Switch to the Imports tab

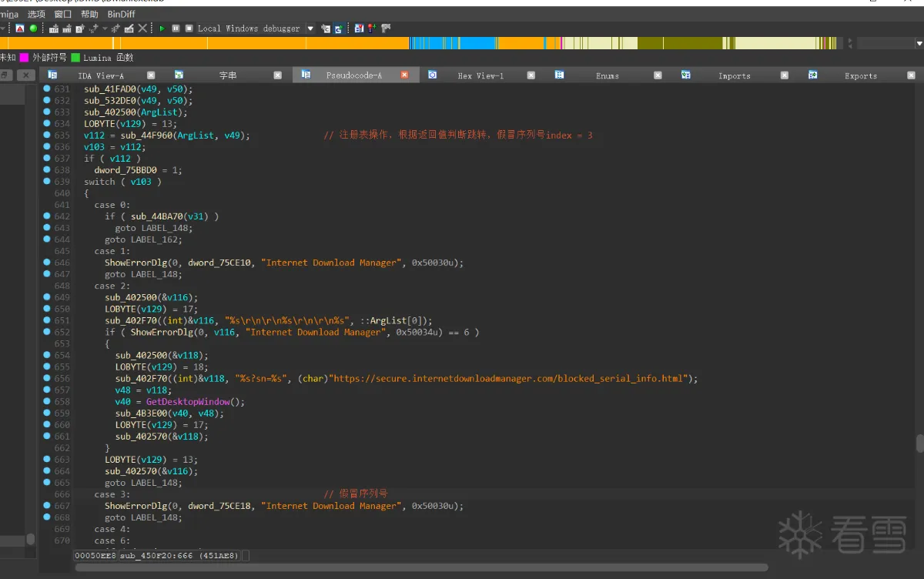(734, 75)
